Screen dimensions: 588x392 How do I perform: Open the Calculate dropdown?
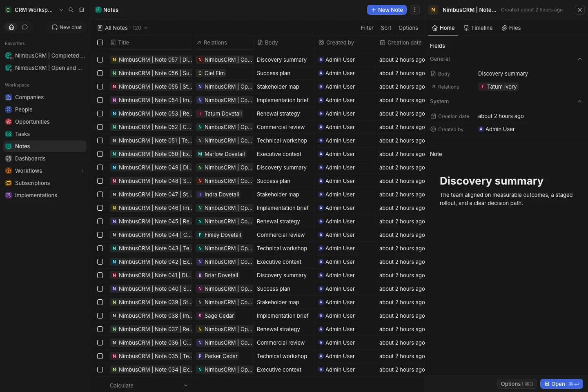[149, 385]
